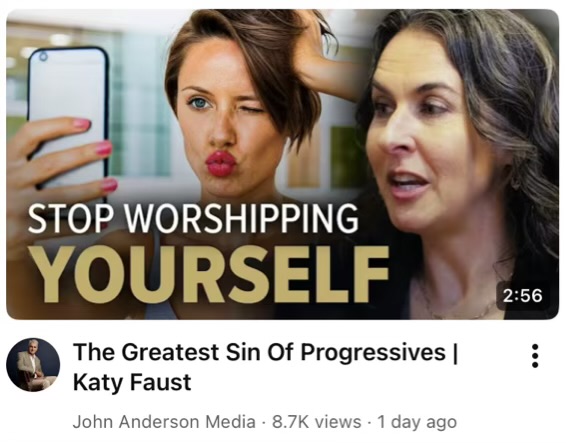Click the Katy Faust title line
Screen dimensions: 566x443
(x=132, y=383)
